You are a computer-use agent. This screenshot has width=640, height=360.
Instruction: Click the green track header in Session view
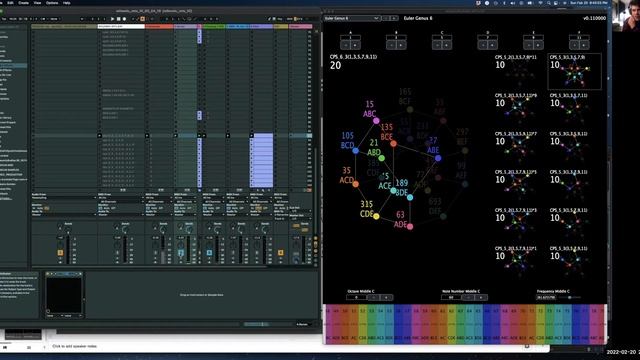tap(214, 27)
